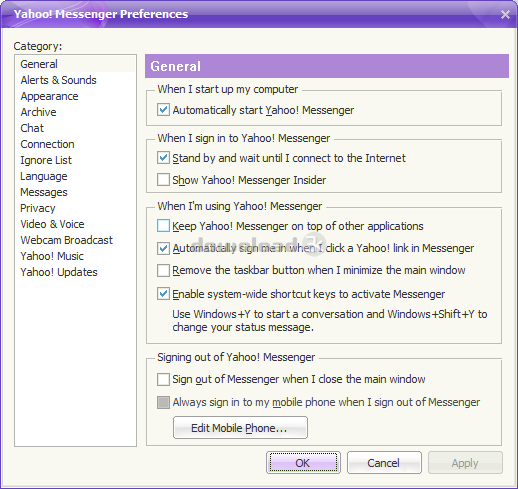The height and width of the screenshot is (489, 518).
Task: Click the Apply button
Action: [x=465, y=463]
